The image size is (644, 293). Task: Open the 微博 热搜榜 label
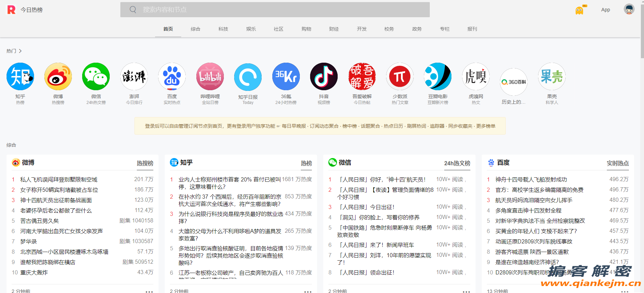coord(145,163)
